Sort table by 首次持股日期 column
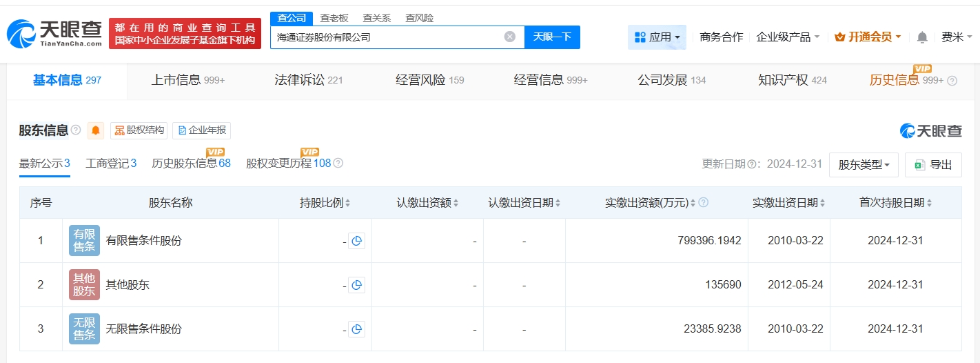The height and width of the screenshot is (363, 980). pos(895,203)
